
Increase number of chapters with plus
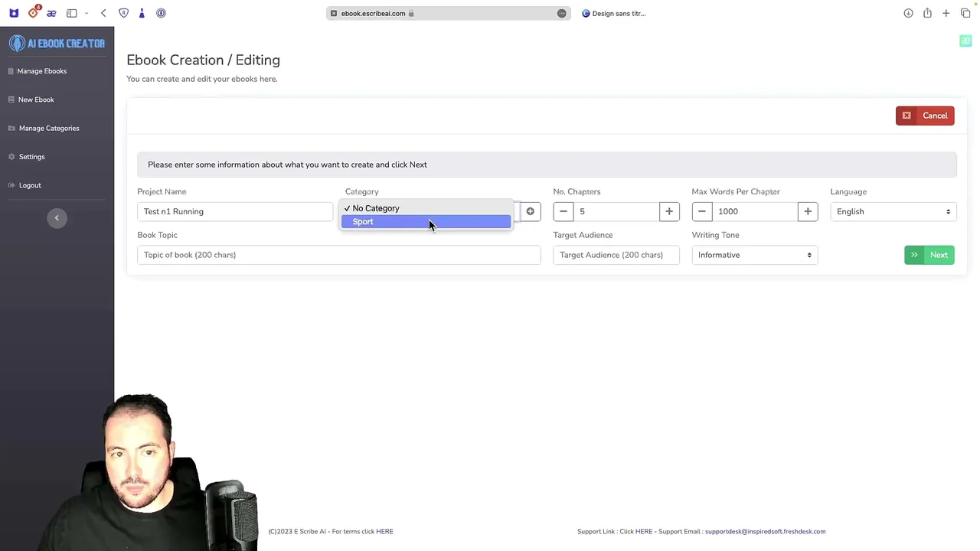click(x=669, y=211)
